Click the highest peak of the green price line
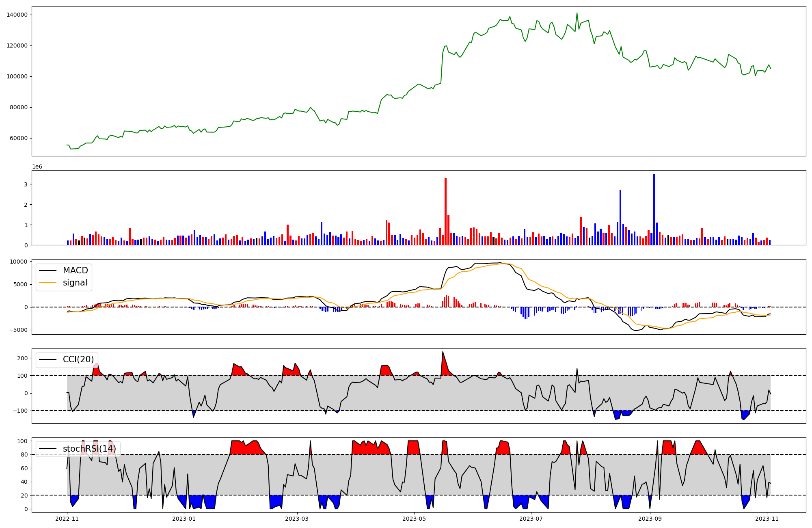Screen dimensions: 812x528 click(577, 13)
